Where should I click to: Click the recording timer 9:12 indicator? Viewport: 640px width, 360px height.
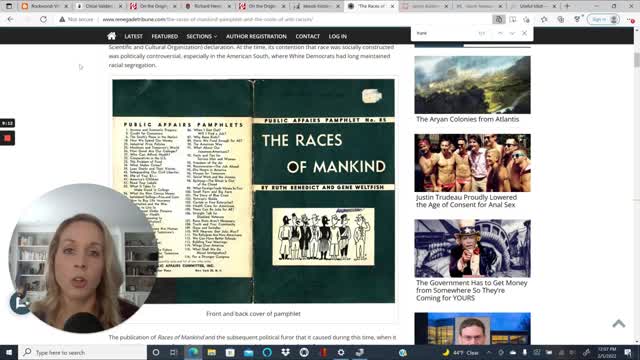7,123
